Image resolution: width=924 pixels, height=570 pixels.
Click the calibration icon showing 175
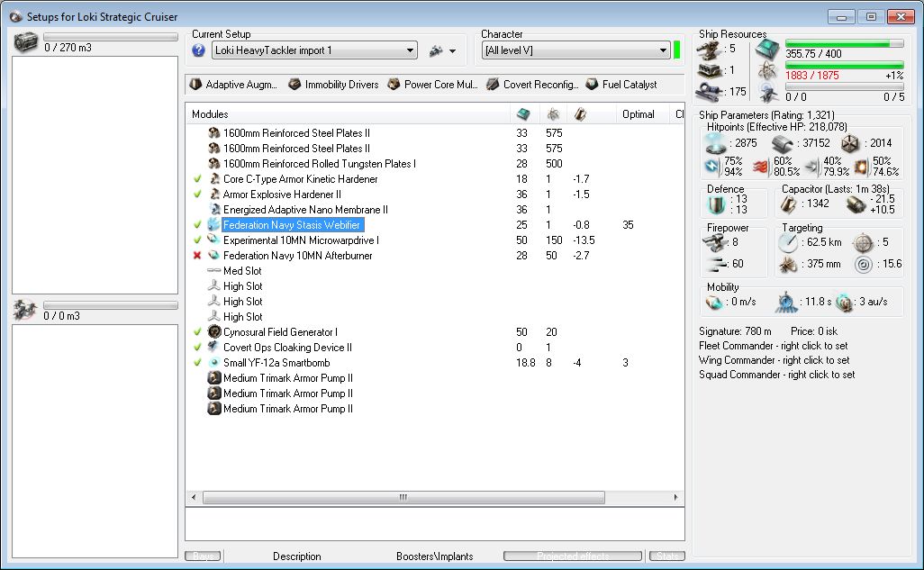pyautogui.click(x=710, y=92)
